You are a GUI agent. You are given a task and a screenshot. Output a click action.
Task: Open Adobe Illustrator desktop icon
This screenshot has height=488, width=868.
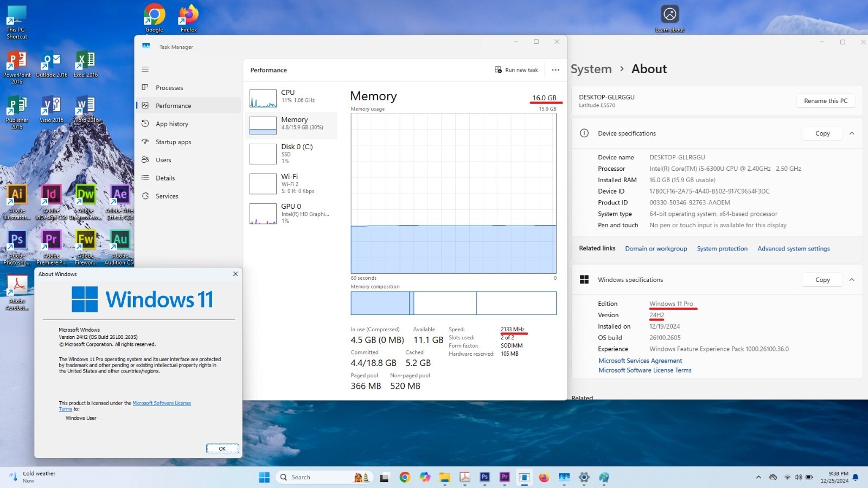click(x=17, y=202)
